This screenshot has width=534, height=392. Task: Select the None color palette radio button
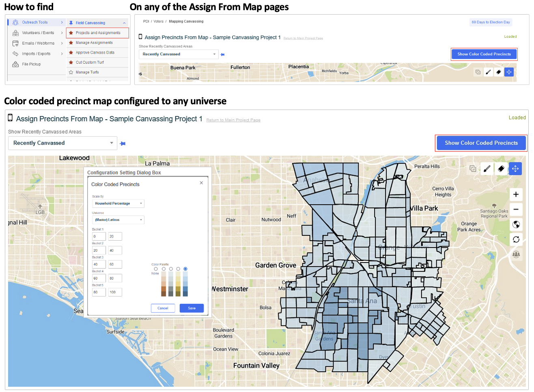coord(156,269)
